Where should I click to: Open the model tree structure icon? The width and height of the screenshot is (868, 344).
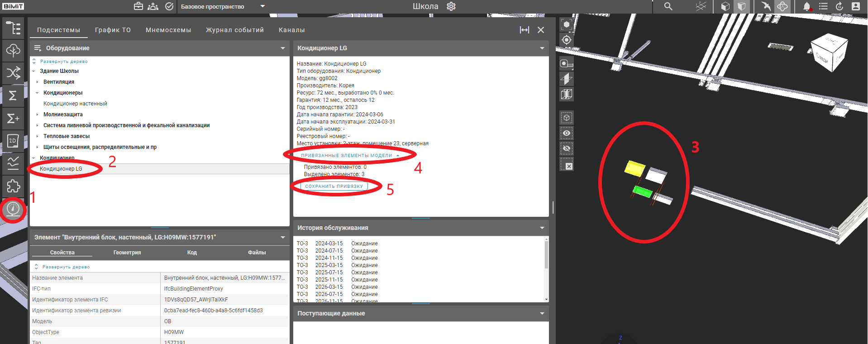click(13, 28)
